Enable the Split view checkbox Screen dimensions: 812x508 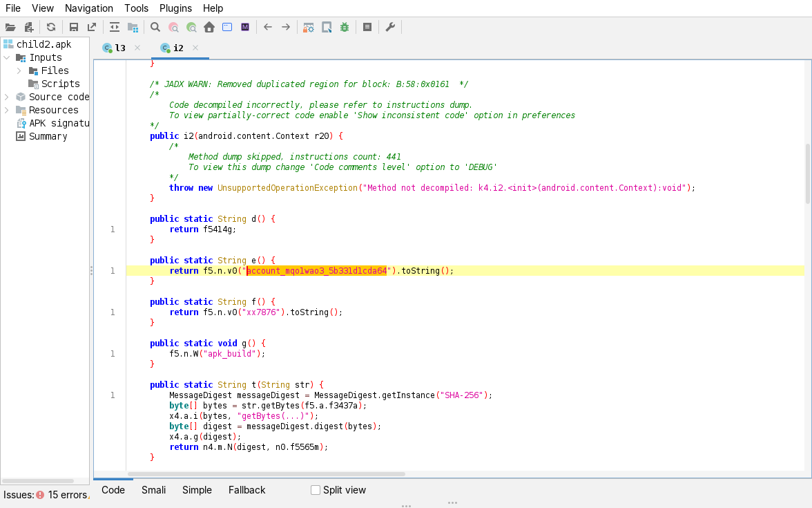point(316,490)
